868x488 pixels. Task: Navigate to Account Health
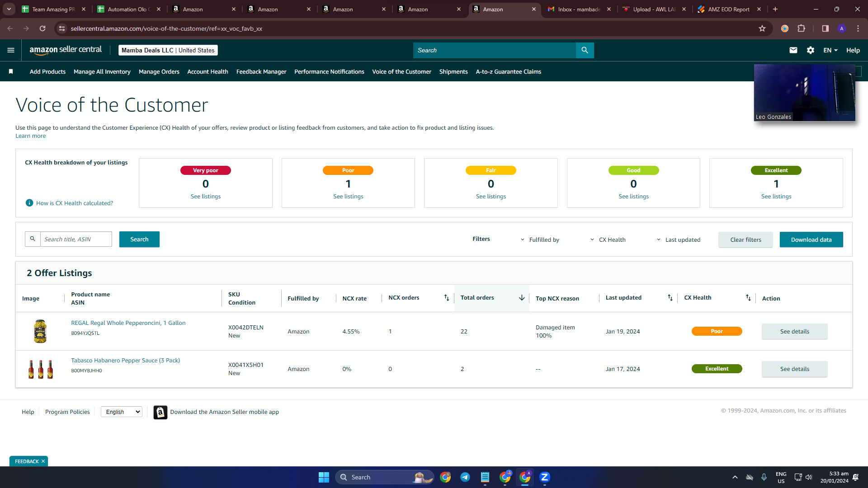click(x=208, y=71)
